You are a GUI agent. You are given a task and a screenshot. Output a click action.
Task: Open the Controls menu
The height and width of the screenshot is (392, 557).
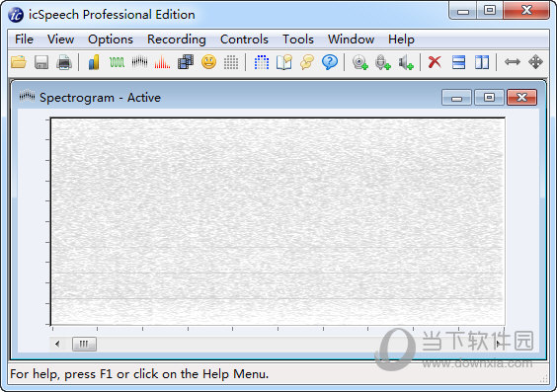tap(244, 39)
